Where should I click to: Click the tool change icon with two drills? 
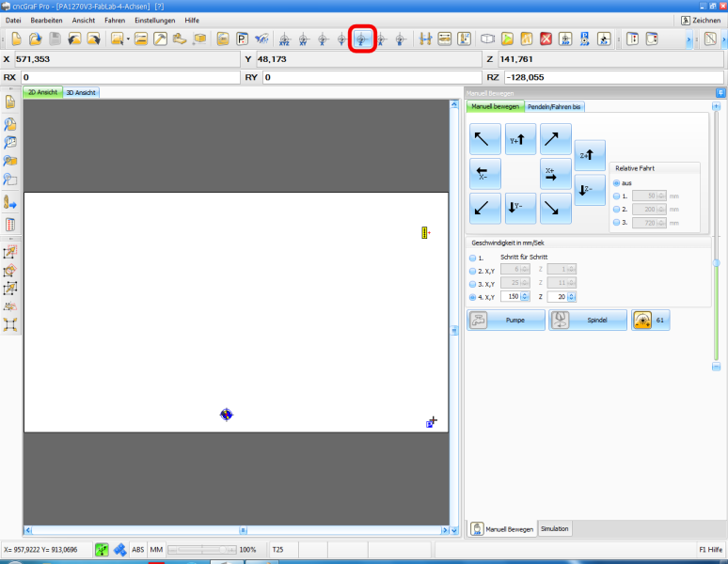coord(425,39)
